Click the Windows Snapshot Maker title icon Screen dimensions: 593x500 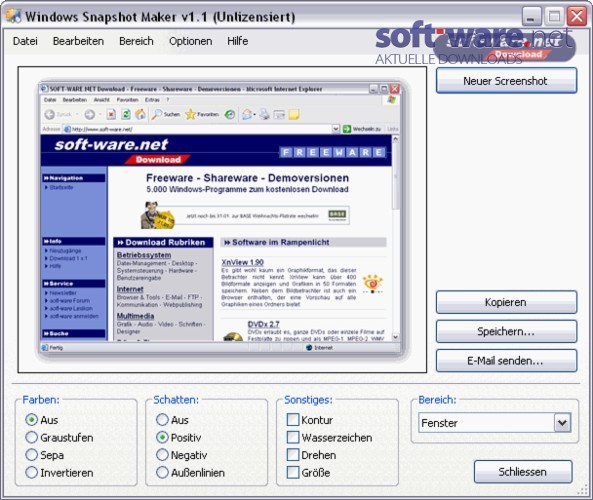tap(14, 16)
